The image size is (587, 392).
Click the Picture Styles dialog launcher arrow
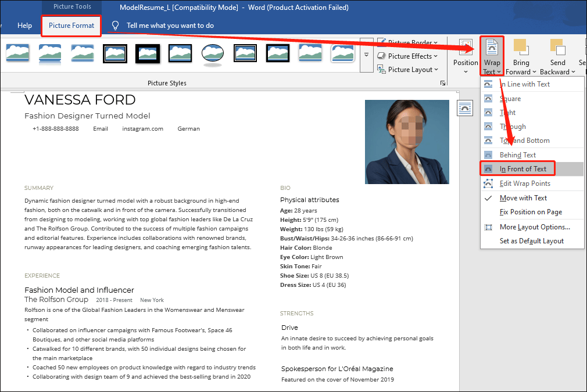coord(442,82)
